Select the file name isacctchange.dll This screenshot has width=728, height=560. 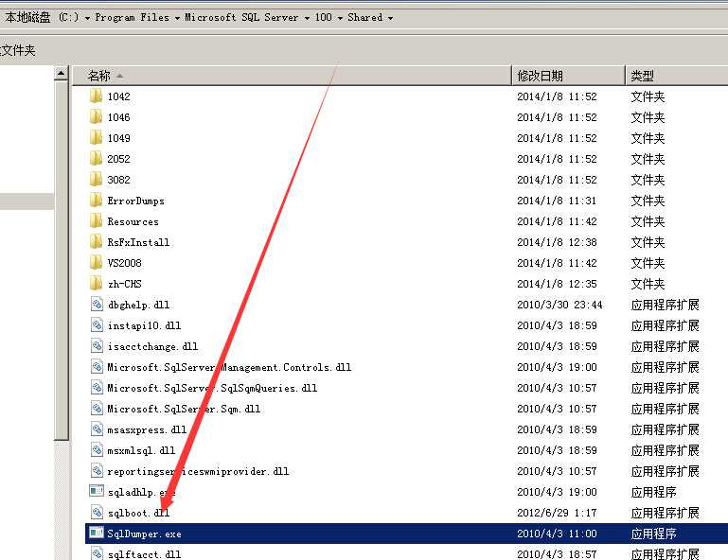152,346
